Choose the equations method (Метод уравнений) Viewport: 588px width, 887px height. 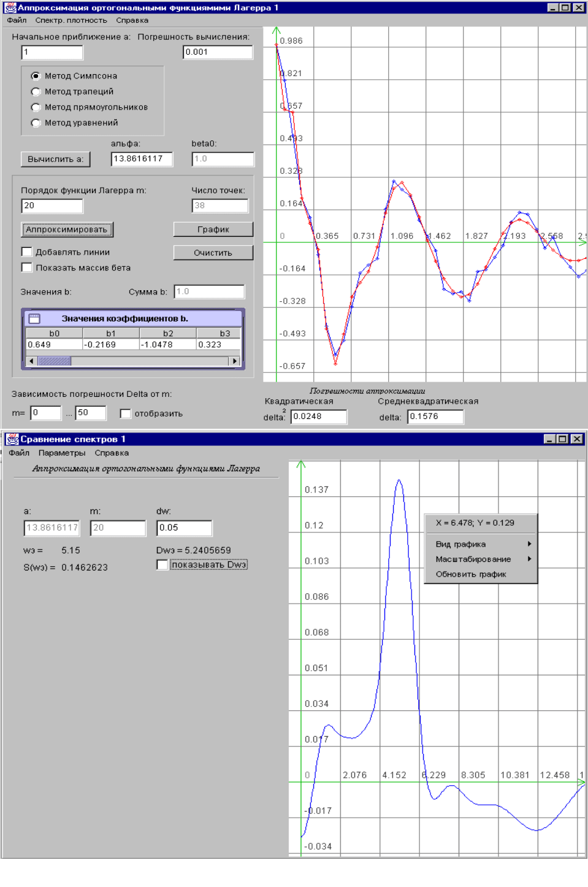(x=36, y=123)
